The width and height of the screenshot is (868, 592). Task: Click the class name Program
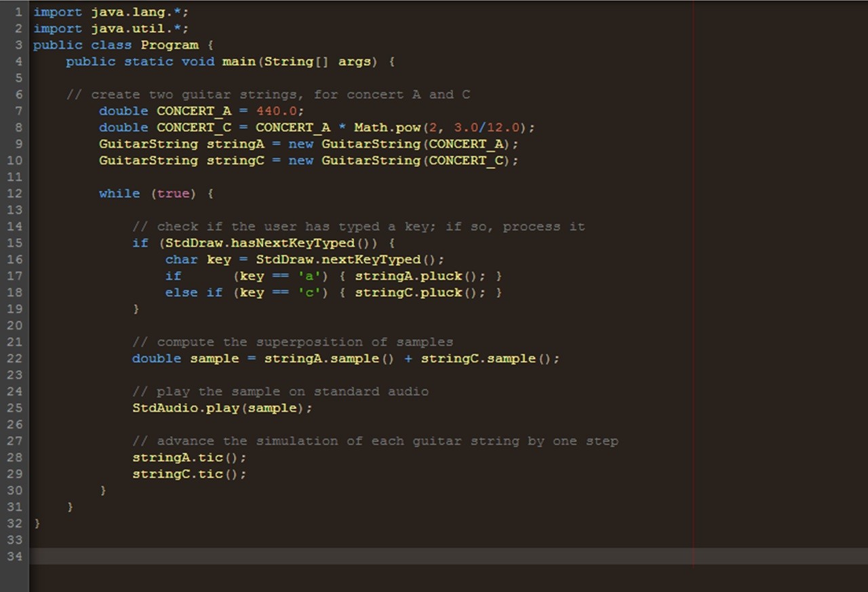(170, 45)
